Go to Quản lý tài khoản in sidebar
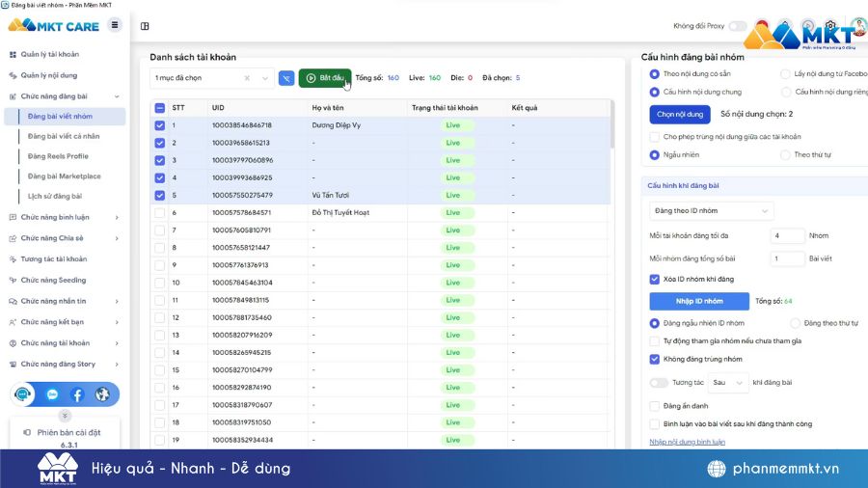Screen dimensions: 868x488 coord(49,54)
